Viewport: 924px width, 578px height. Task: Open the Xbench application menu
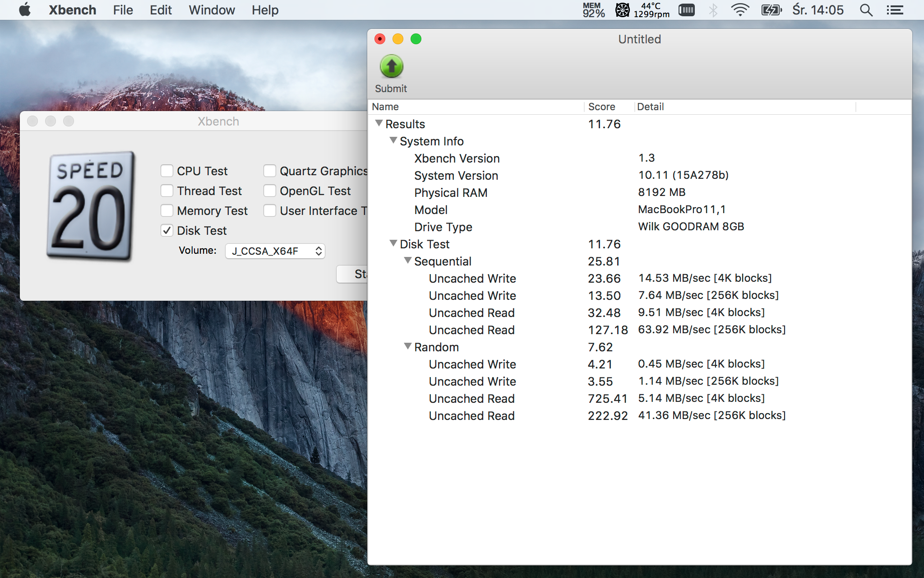(x=72, y=10)
